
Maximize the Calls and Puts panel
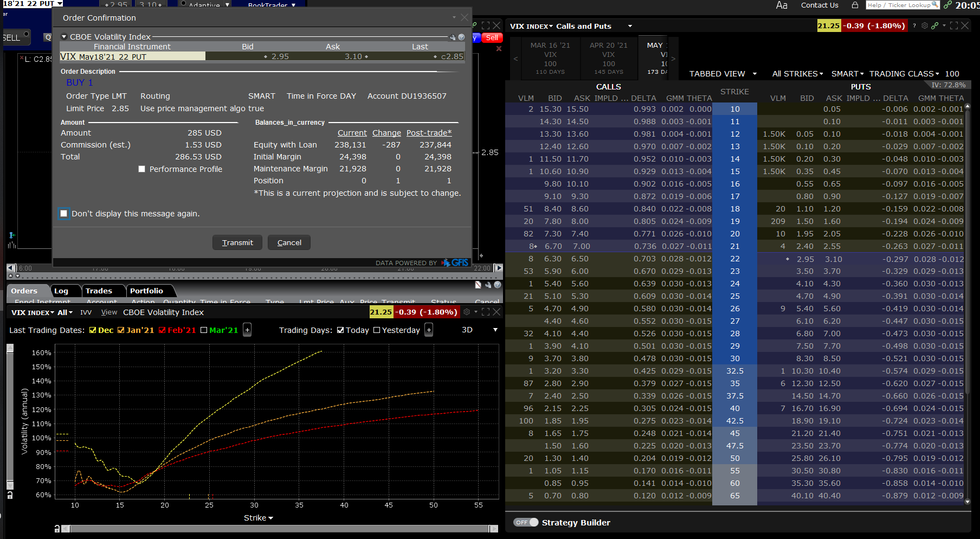pos(954,25)
